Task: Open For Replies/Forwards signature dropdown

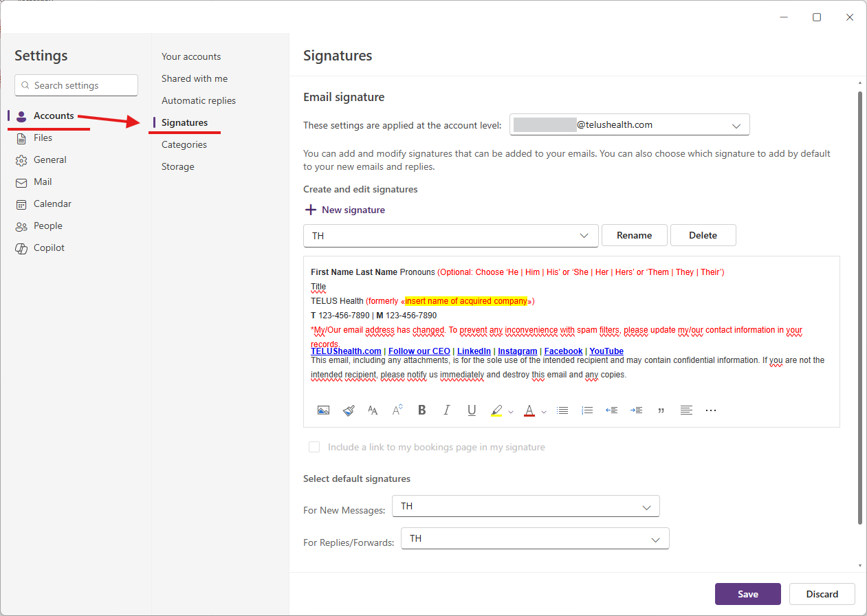Action: click(536, 539)
